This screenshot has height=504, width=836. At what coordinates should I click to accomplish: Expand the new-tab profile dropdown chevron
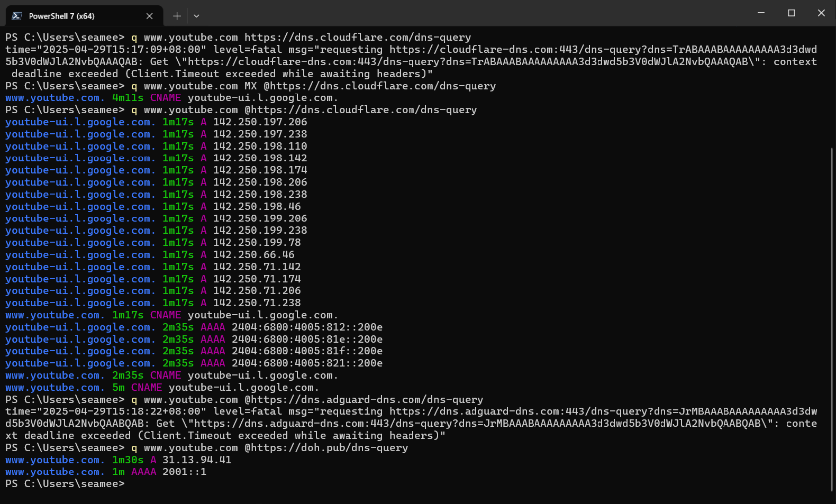196,16
